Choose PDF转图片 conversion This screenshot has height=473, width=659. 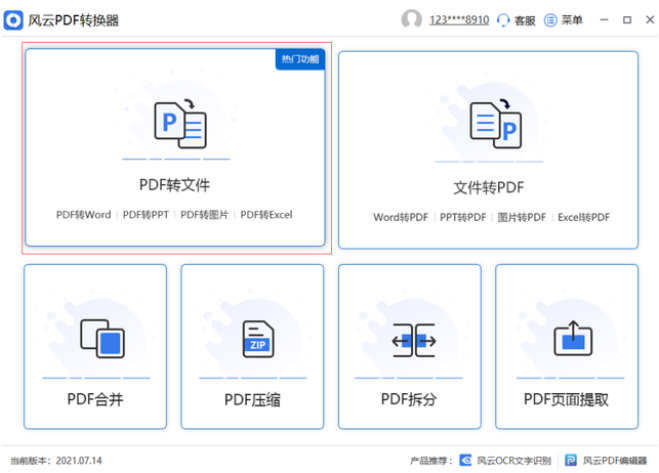click(x=204, y=215)
